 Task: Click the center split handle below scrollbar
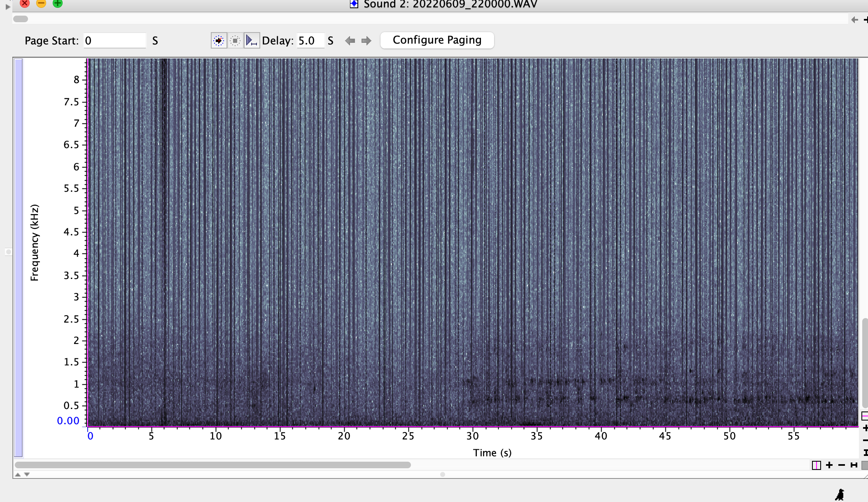(442, 474)
